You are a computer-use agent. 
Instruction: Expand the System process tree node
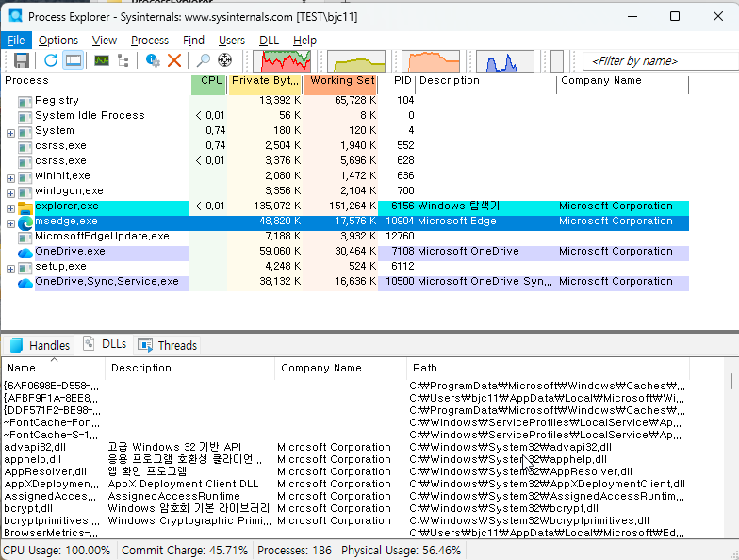[10, 132]
